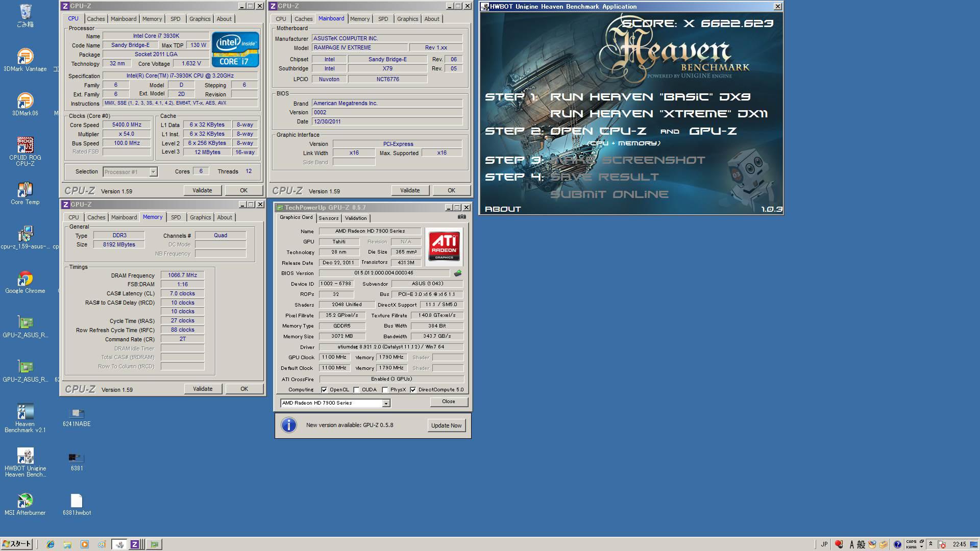Toggle the CUDA checkbox in GPU-Z
Image resolution: width=980 pixels, height=551 pixels.
coord(356,390)
